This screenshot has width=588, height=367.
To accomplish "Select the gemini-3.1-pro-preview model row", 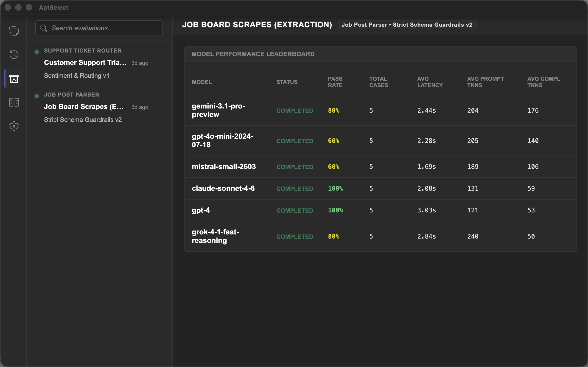I will point(380,110).
